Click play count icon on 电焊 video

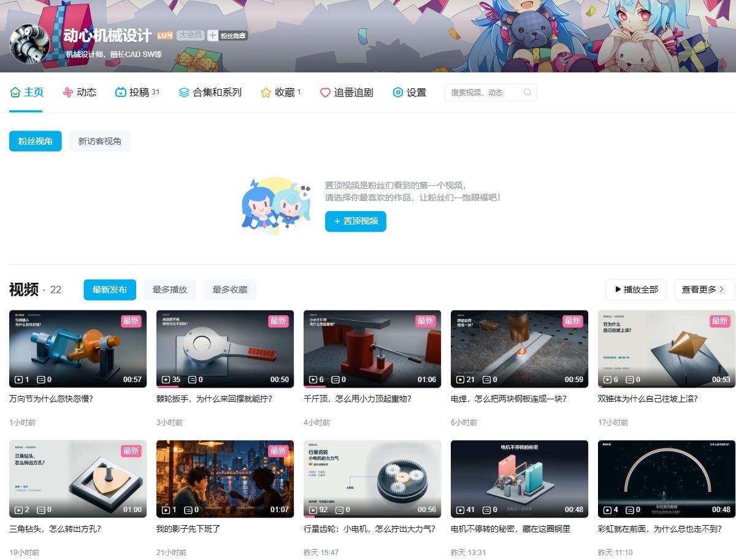pos(460,380)
